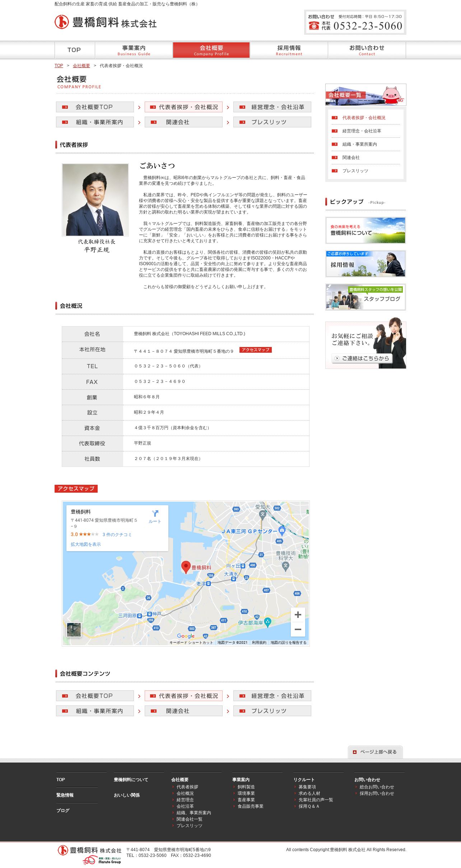Click the map route (ルート) arrow icon
The height and width of the screenshot is (868, 461).
click(x=155, y=513)
